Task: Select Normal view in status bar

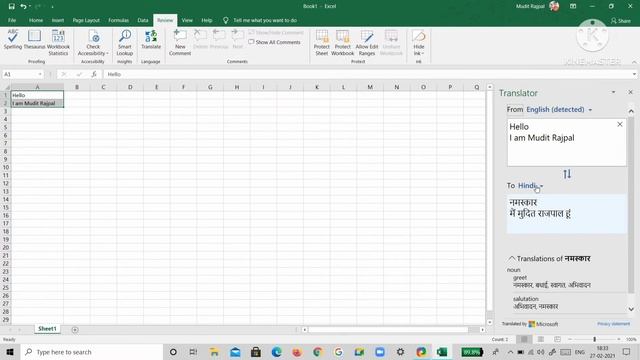Action: [524, 339]
